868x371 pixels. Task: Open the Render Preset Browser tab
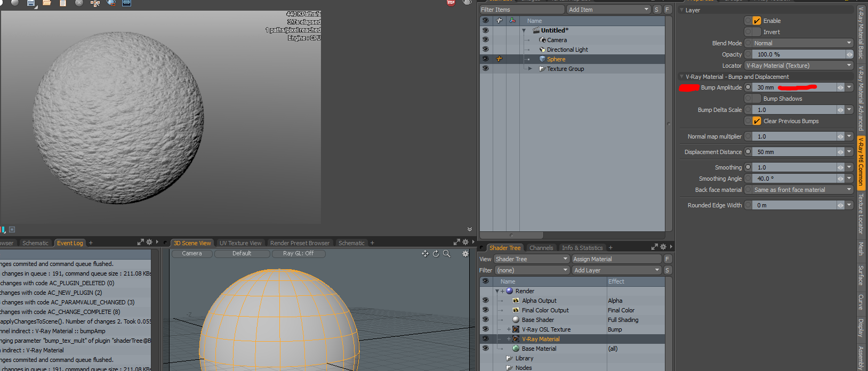pyautogui.click(x=300, y=243)
